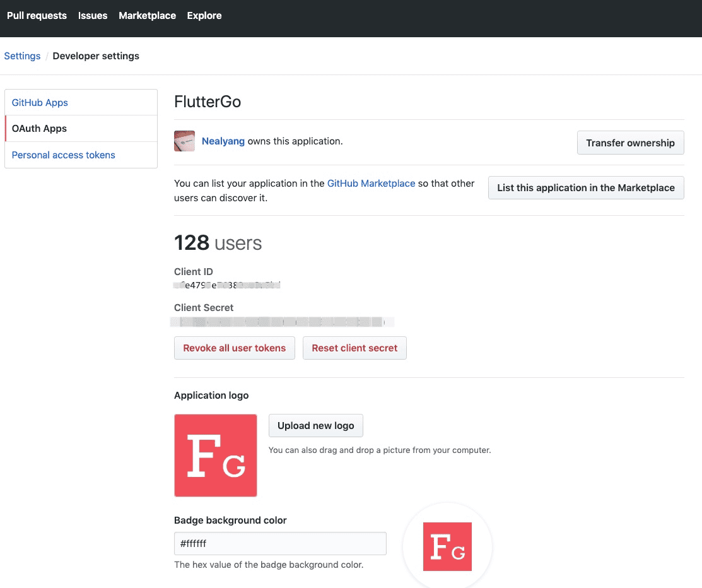This screenshot has width=702, height=588.
Task: Click the Nealyang owner link
Action: click(x=223, y=141)
